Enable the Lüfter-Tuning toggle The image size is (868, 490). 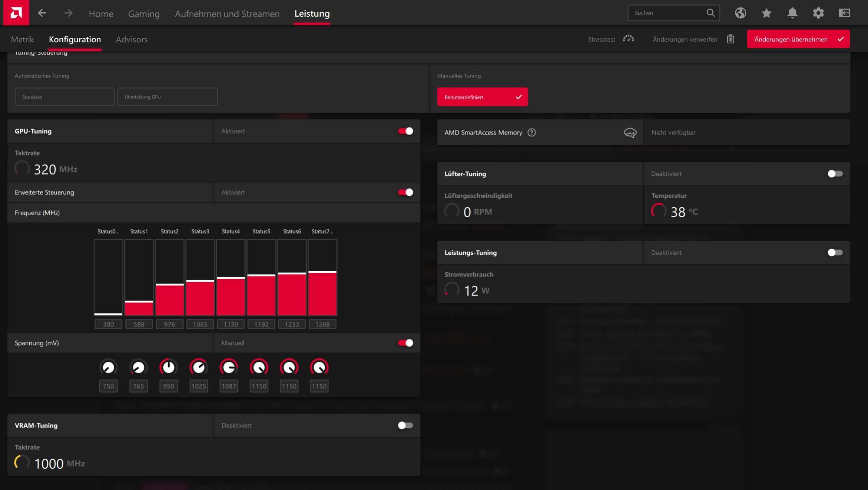pyautogui.click(x=835, y=174)
